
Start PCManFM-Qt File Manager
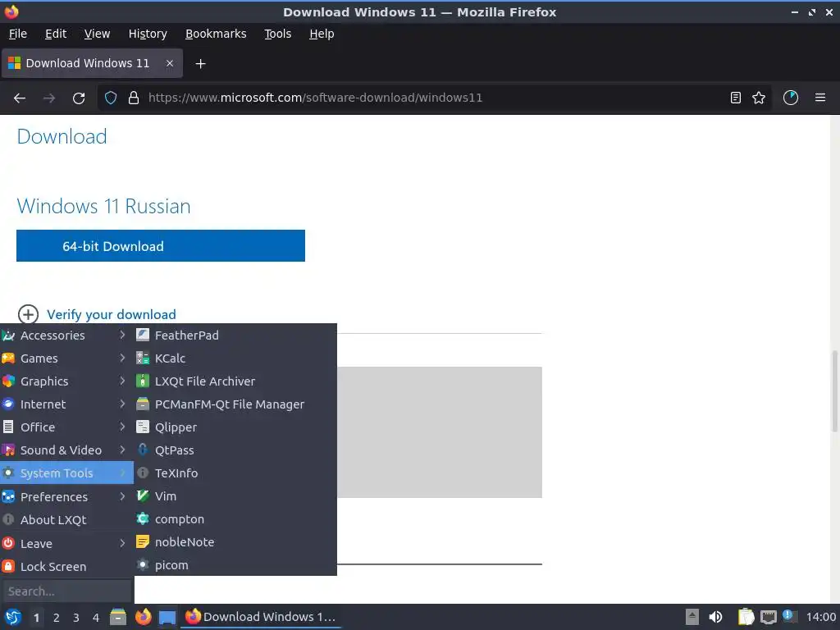[235, 404]
